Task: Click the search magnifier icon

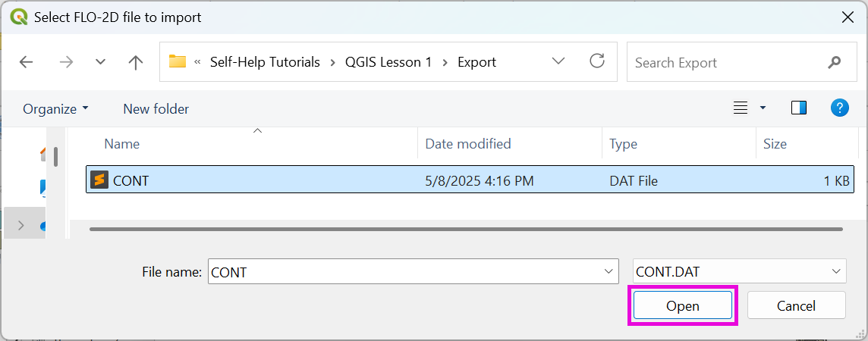Action: 835,62
